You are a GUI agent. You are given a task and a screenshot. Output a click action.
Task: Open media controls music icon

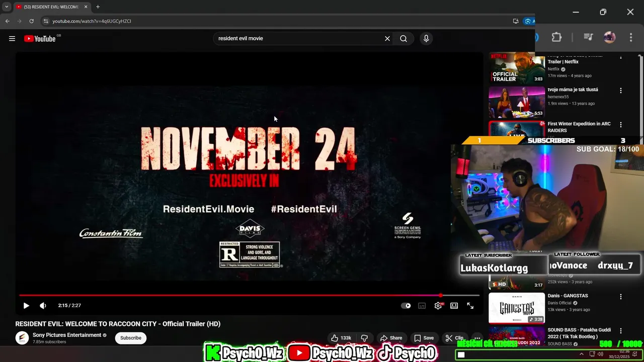(588, 38)
